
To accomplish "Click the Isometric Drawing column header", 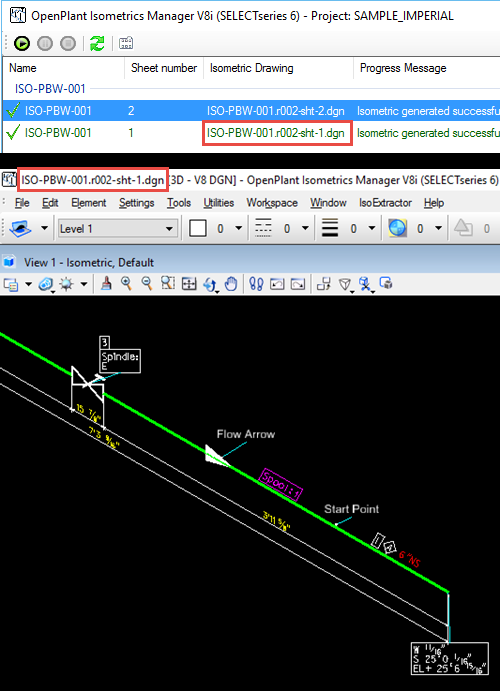I will [x=278, y=68].
